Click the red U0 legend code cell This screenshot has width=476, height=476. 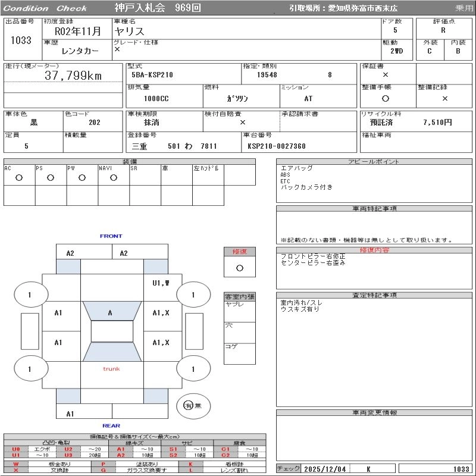(x=16, y=449)
